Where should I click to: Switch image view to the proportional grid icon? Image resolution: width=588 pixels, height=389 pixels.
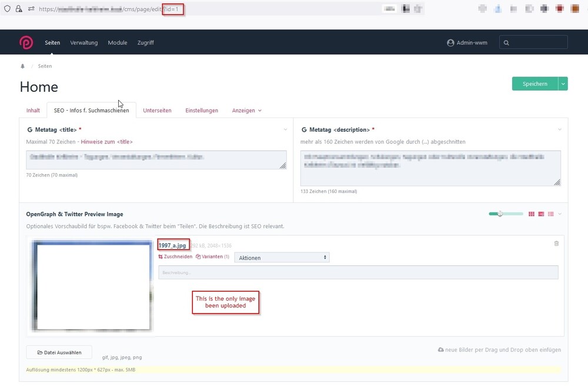click(541, 214)
